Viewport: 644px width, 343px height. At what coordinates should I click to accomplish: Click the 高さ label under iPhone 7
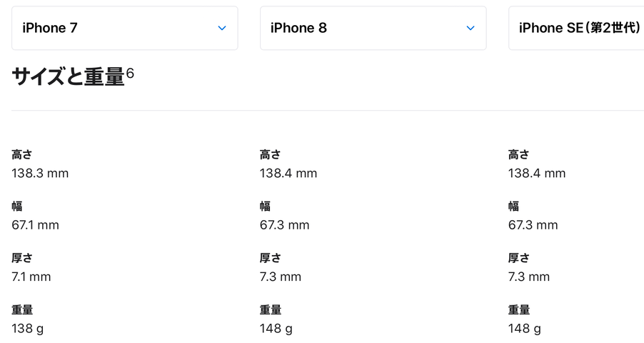pyautogui.click(x=21, y=154)
